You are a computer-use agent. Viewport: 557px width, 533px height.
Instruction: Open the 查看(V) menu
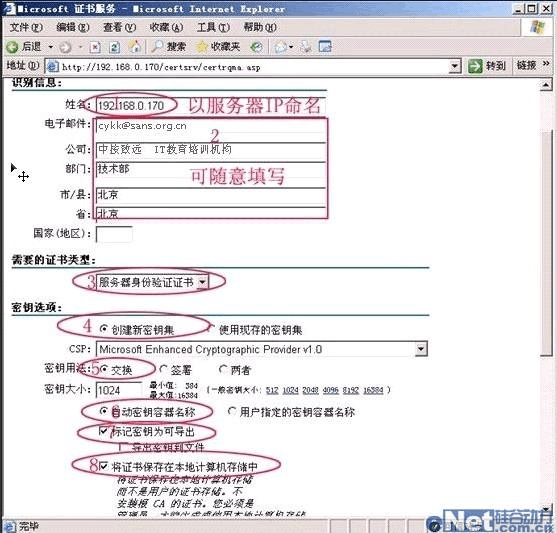(119, 27)
